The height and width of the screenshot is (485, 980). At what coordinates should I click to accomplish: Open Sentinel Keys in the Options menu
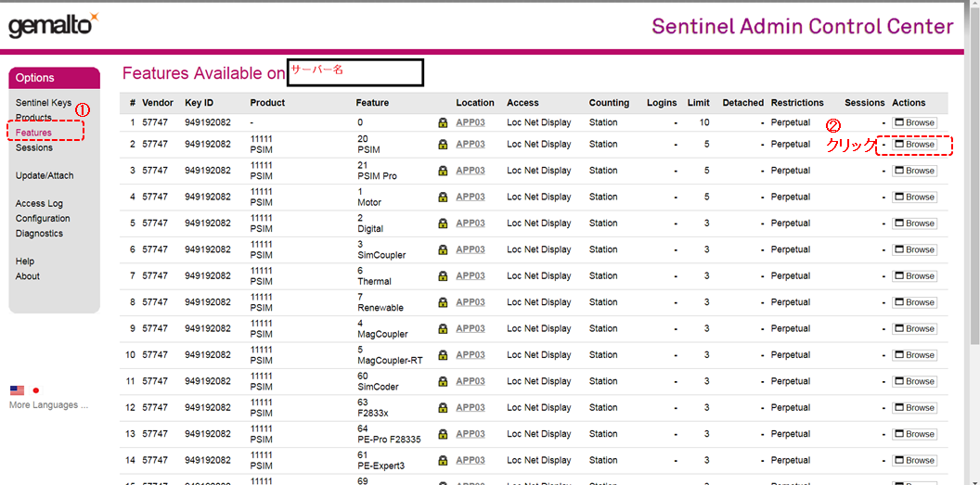click(43, 103)
